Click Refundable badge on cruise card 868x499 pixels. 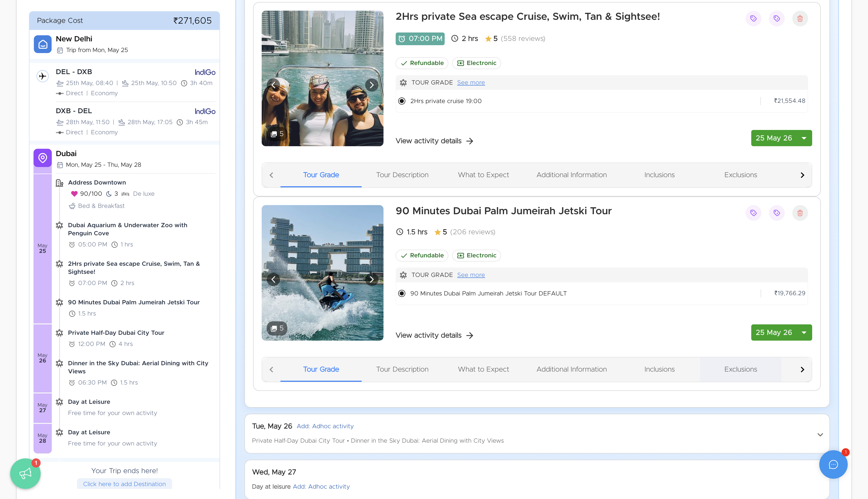[x=422, y=63]
